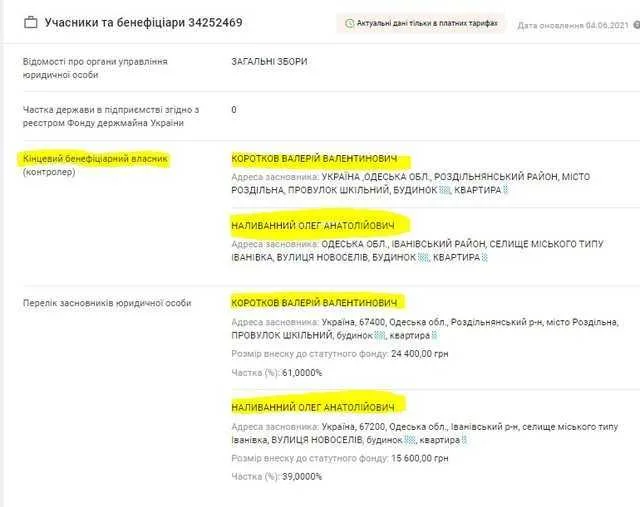This screenshot has width=640, height=507.
Task: Click hidden apartment number after ІВАНІВКА, ВУЛИЦЯ НОВОСЕЛІВ КВАРТИРА
Action: [484, 258]
